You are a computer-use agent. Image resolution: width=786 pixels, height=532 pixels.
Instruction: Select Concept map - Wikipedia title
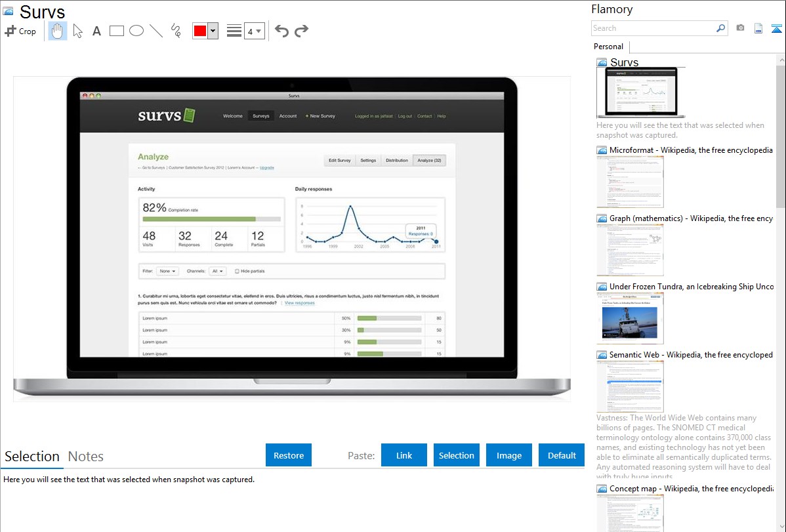coord(691,488)
